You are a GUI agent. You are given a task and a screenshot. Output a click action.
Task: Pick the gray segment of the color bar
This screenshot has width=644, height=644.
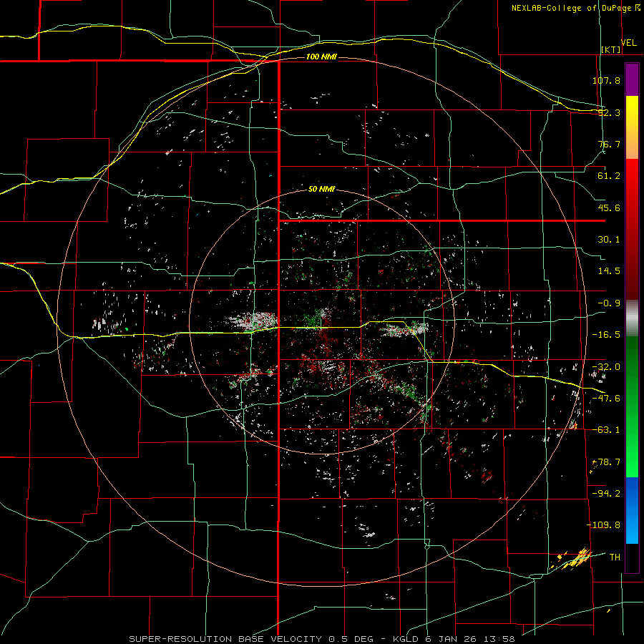632,318
